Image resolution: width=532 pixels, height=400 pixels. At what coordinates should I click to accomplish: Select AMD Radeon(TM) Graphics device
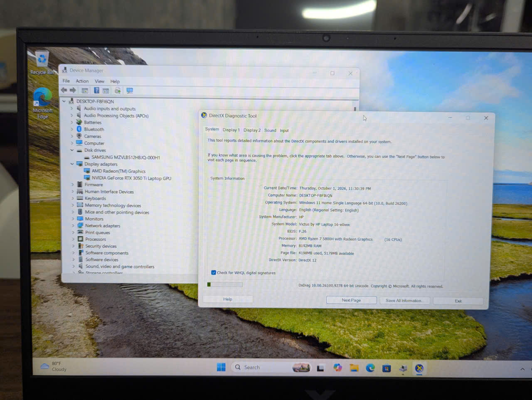point(118,171)
